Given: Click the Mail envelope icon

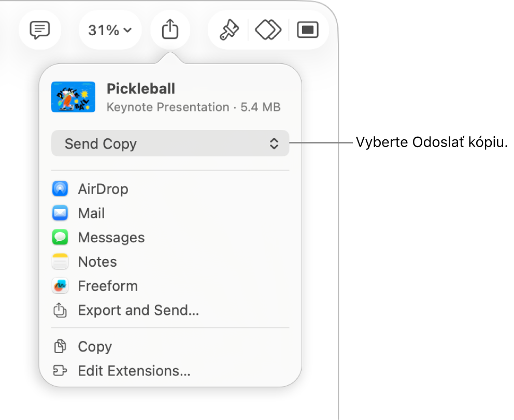Looking at the screenshot, I should pyautogui.click(x=60, y=213).
